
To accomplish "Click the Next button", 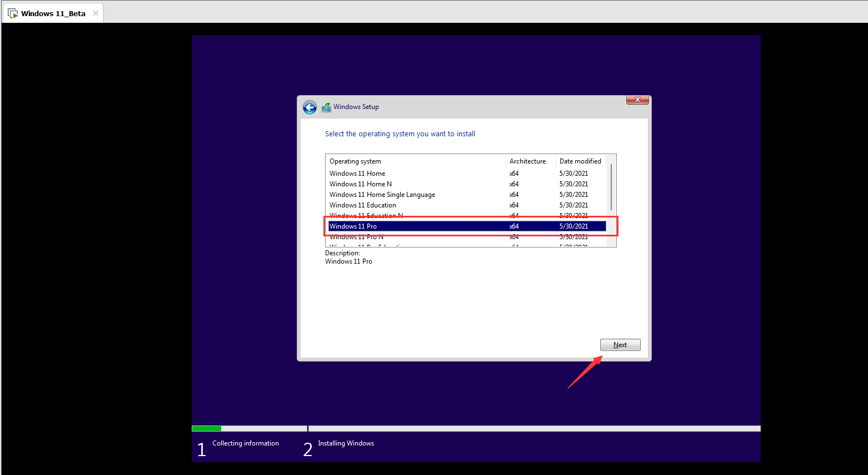I will [x=620, y=345].
